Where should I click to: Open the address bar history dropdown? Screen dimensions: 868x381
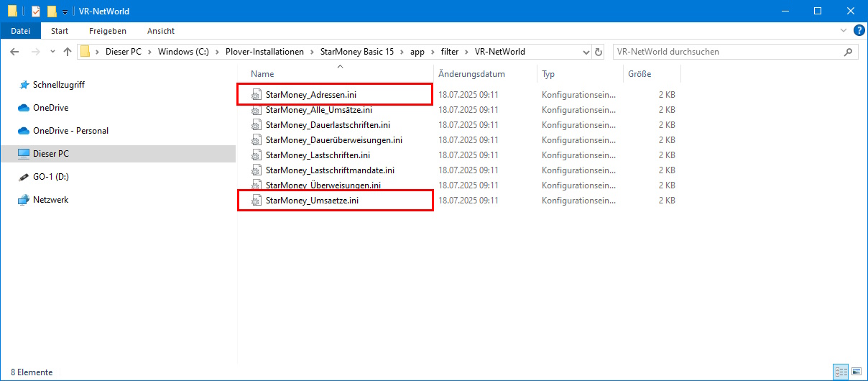(585, 52)
